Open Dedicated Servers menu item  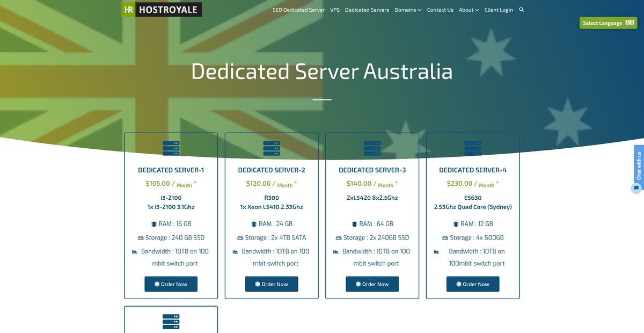click(367, 10)
